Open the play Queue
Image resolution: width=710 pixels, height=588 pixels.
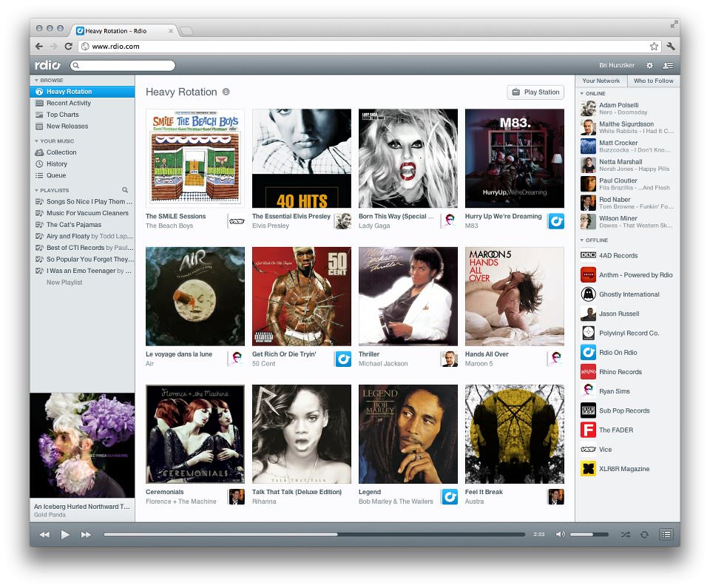(x=82, y=175)
